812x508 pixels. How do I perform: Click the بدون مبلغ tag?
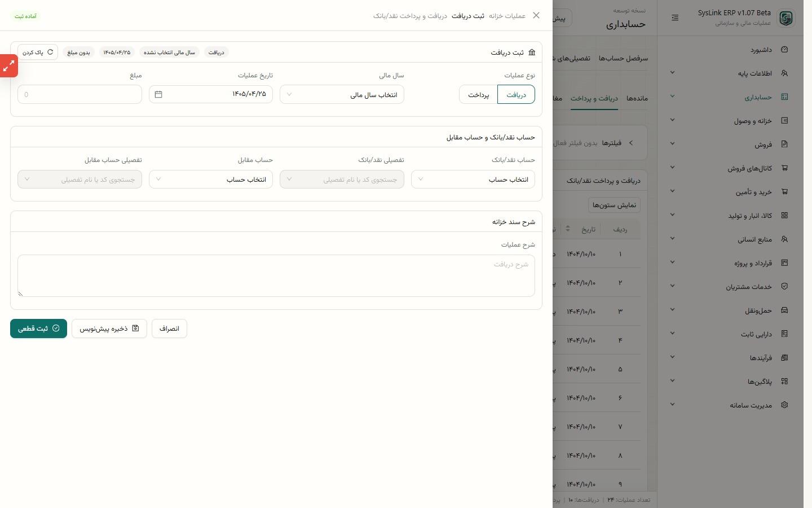coord(78,52)
